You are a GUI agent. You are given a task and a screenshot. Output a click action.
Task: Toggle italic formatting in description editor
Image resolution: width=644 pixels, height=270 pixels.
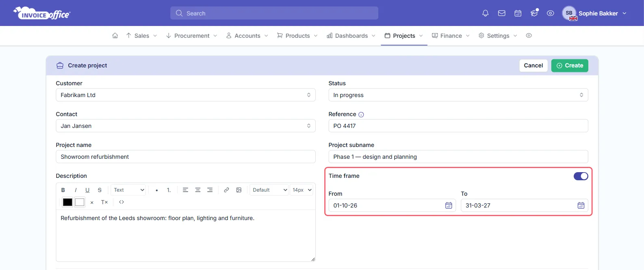coord(76,190)
